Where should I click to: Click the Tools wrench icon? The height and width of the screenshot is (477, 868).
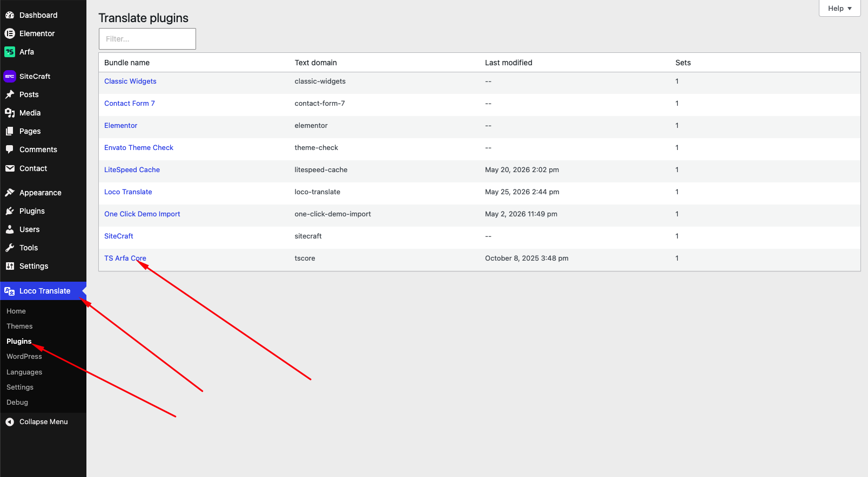(x=10, y=248)
